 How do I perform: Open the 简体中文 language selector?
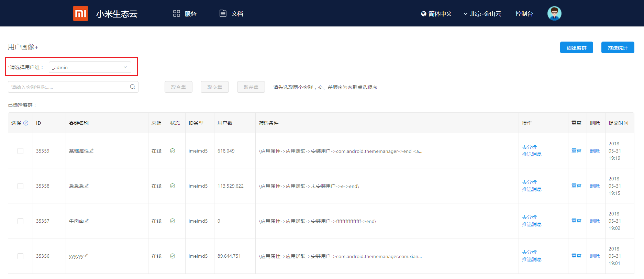point(436,14)
